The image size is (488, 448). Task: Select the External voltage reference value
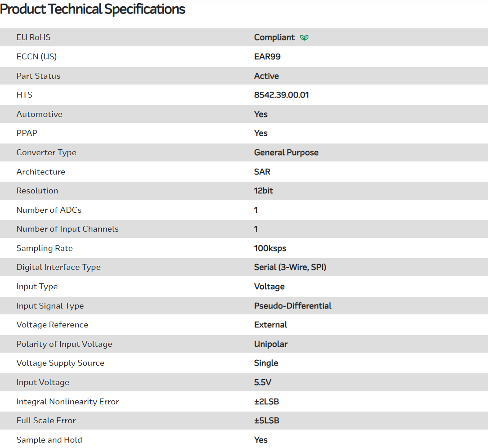click(x=271, y=325)
